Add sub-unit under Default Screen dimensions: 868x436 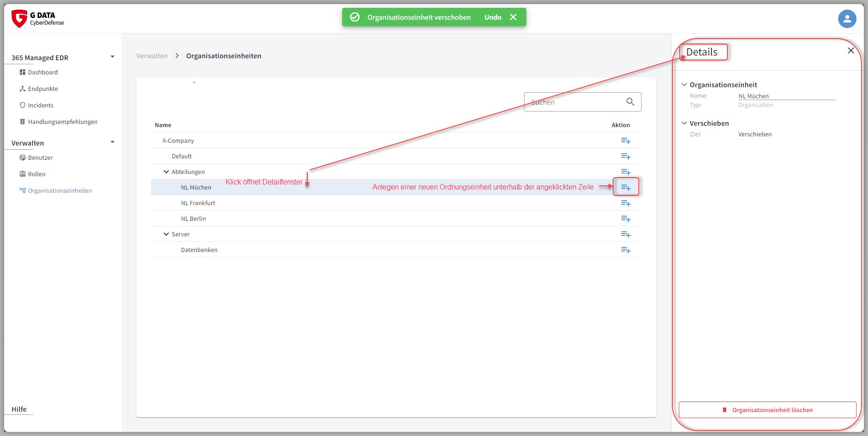pyautogui.click(x=626, y=157)
